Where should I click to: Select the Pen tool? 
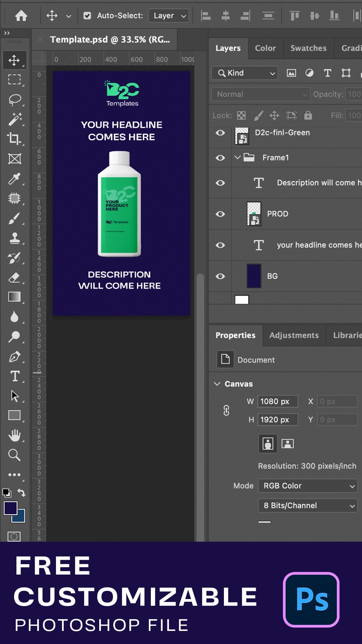click(x=14, y=357)
